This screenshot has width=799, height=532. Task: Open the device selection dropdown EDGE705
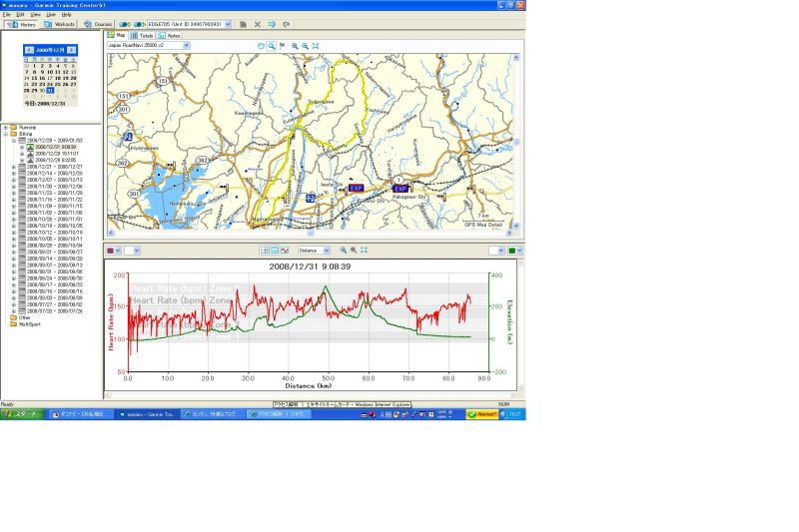coord(228,24)
